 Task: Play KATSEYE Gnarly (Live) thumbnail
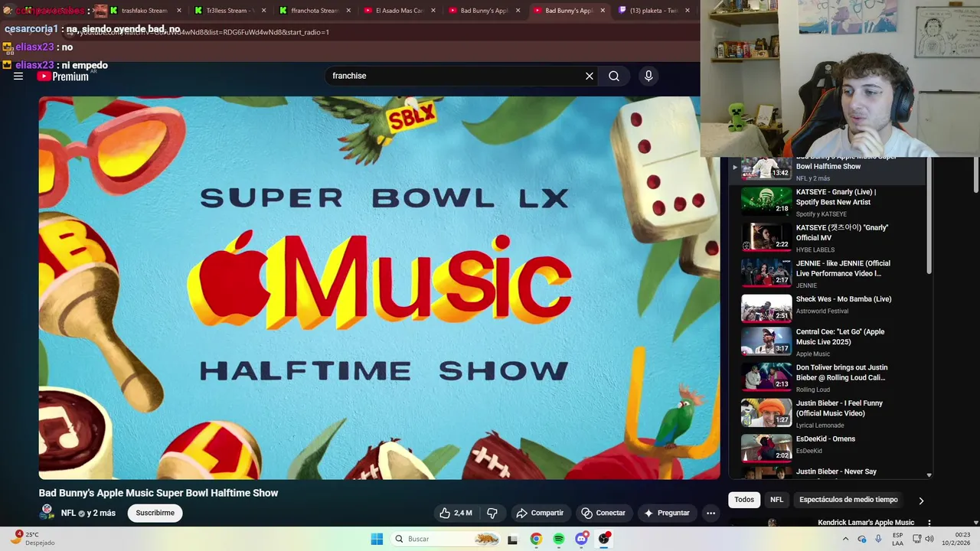(766, 201)
